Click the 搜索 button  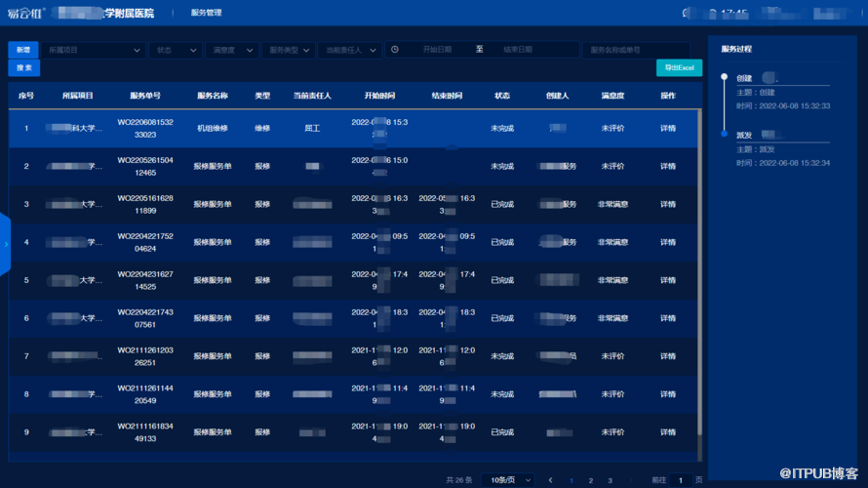23,68
